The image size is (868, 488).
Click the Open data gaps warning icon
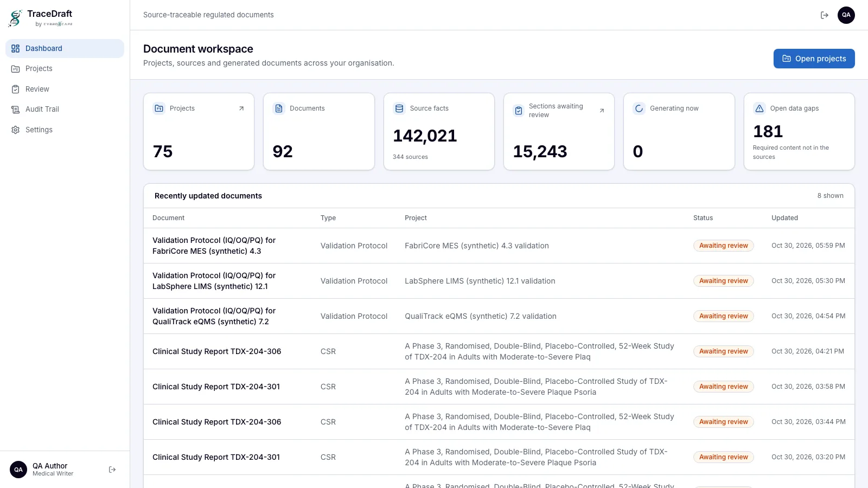pyautogui.click(x=759, y=108)
